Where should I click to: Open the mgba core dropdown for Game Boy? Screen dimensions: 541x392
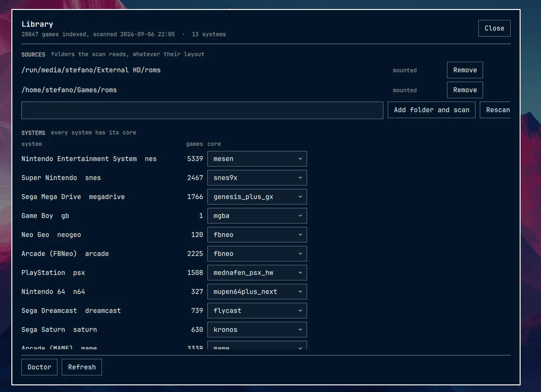click(x=257, y=215)
